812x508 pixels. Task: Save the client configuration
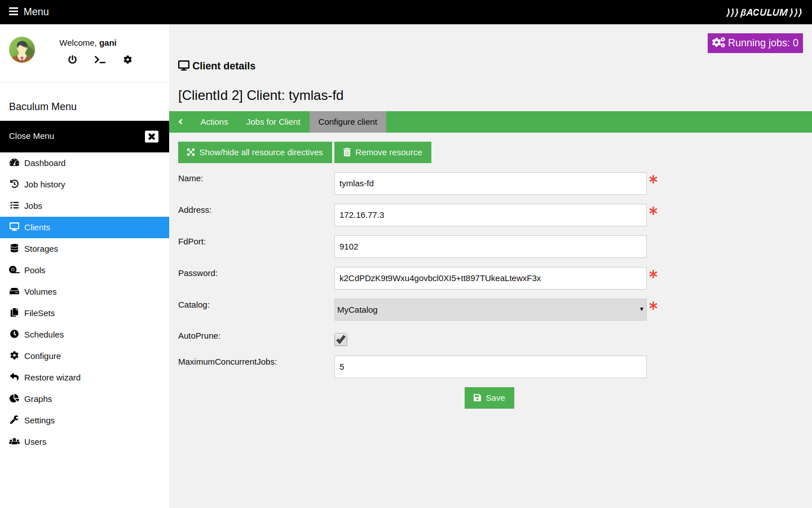tap(489, 398)
